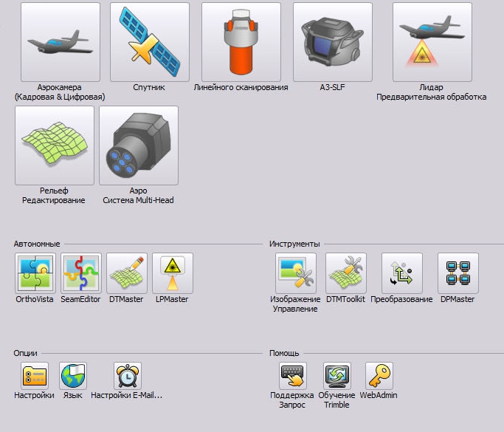This screenshot has width=504, height=432.
Task: Open WebAdmin key icon
Action: [x=379, y=376]
